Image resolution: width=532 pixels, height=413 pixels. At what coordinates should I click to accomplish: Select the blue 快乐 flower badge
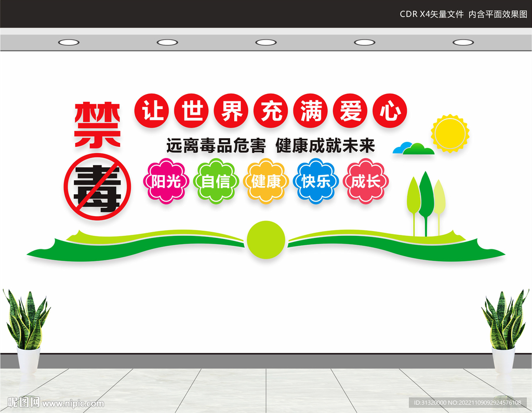316,181
